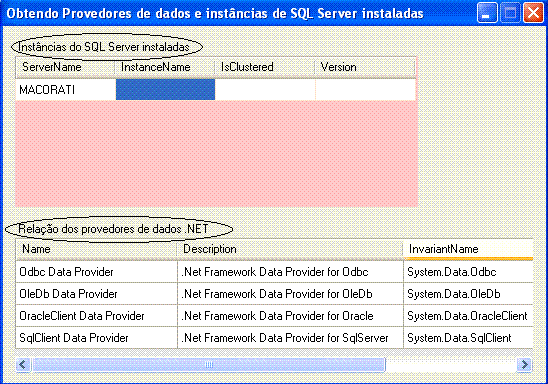Image resolution: width=548 pixels, height=384 pixels.
Task: Select the Odbc Data Provider cell
Action: click(96, 272)
